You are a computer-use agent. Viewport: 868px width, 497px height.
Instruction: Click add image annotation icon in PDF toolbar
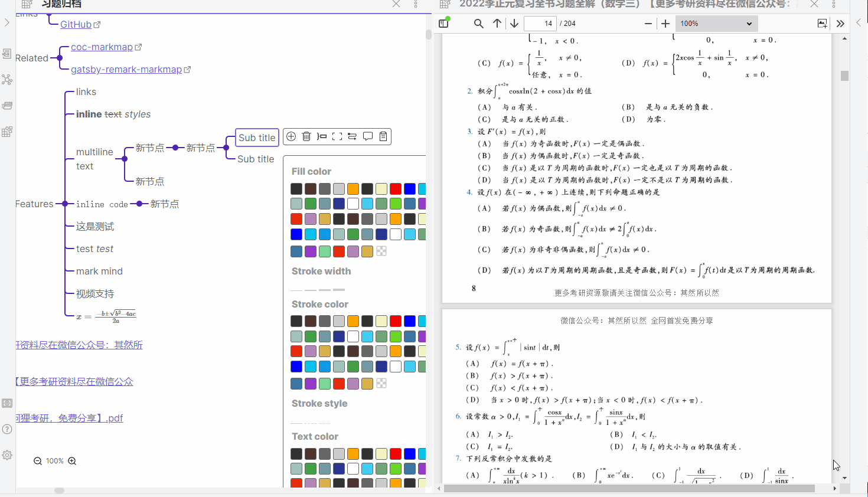tap(823, 24)
